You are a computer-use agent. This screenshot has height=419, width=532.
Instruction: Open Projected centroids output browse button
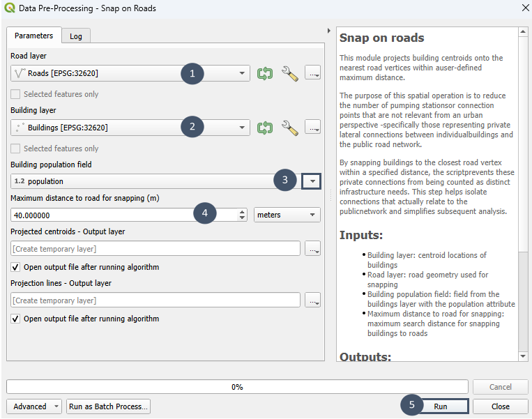313,249
